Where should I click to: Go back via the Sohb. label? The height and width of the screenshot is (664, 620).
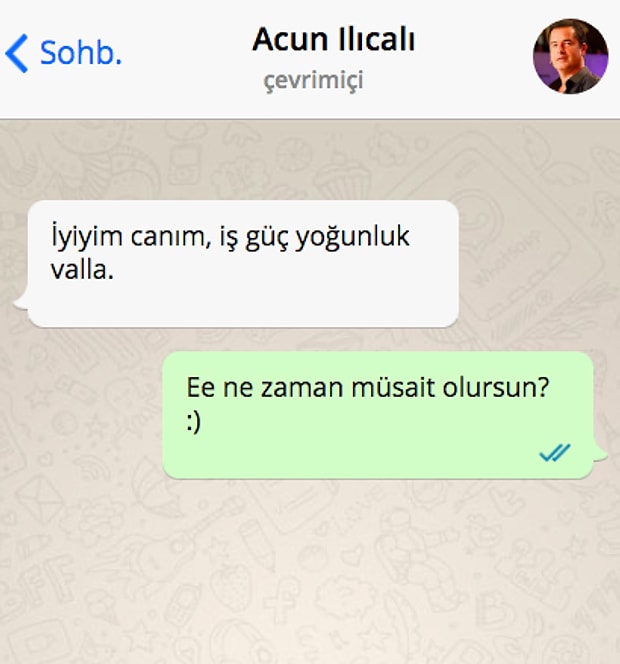tap(81, 53)
